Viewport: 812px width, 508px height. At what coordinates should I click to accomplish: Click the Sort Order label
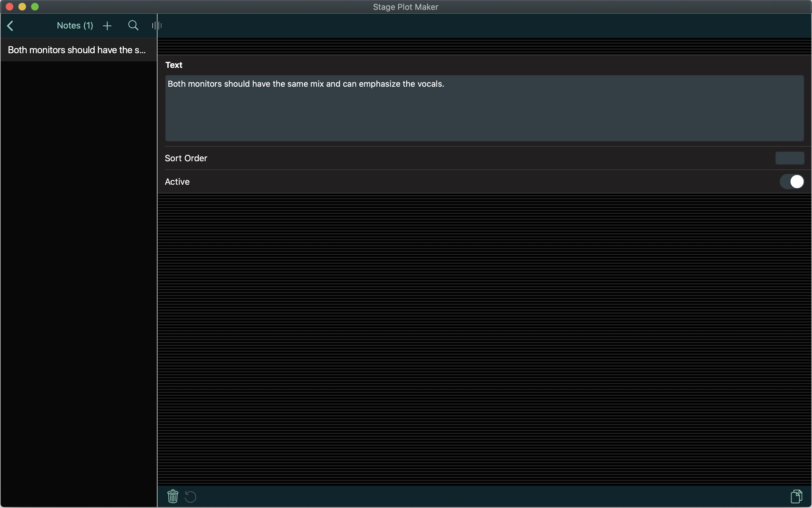(x=186, y=158)
